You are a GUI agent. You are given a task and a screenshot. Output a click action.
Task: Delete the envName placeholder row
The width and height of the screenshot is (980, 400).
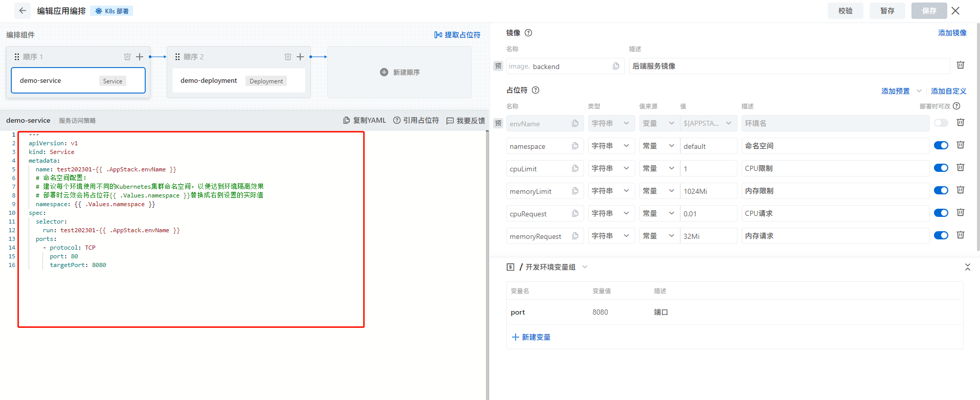click(x=961, y=122)
